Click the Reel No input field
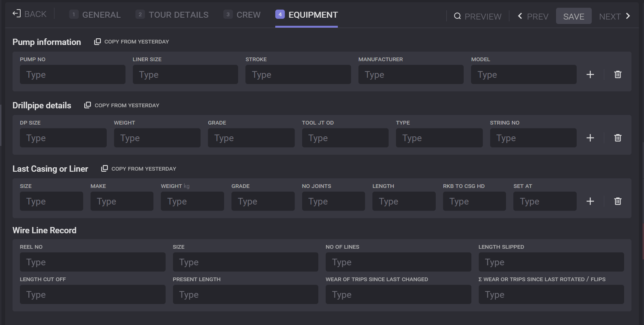Viewport: 644px width, 325px height. coord(92,262)
